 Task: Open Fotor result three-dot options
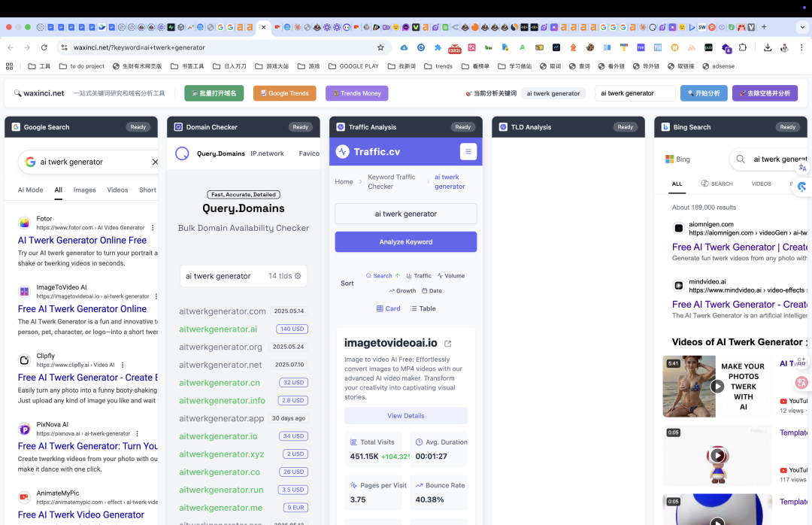152,227
